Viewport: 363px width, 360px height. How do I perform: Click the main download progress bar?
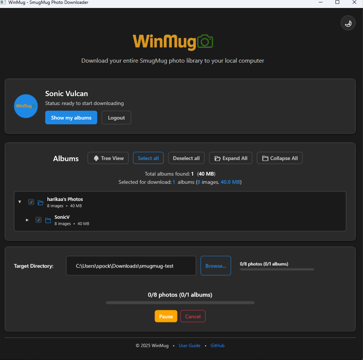pyautogui.click(x=180, y=303)
